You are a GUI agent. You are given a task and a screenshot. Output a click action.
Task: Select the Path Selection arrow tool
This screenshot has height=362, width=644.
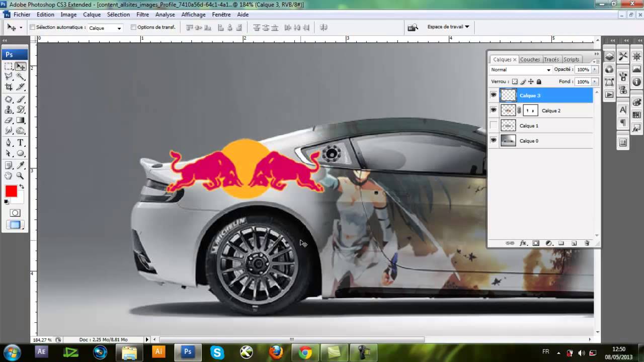[x=9, y=153]
